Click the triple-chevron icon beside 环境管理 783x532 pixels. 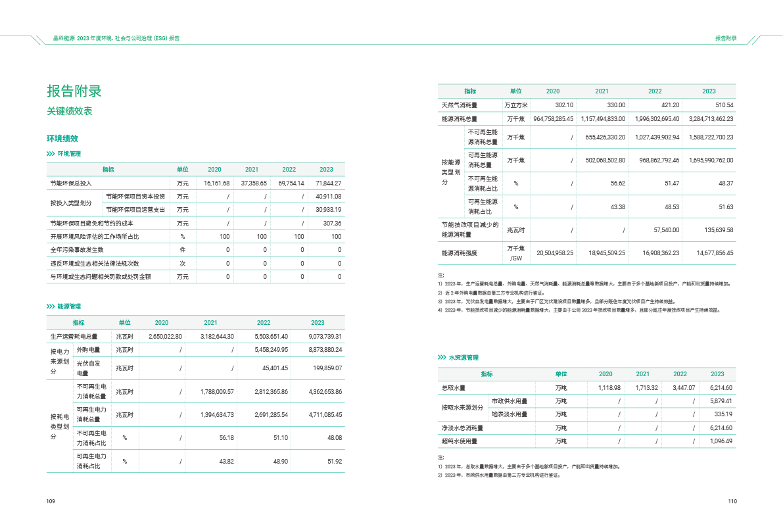[51, 153]
